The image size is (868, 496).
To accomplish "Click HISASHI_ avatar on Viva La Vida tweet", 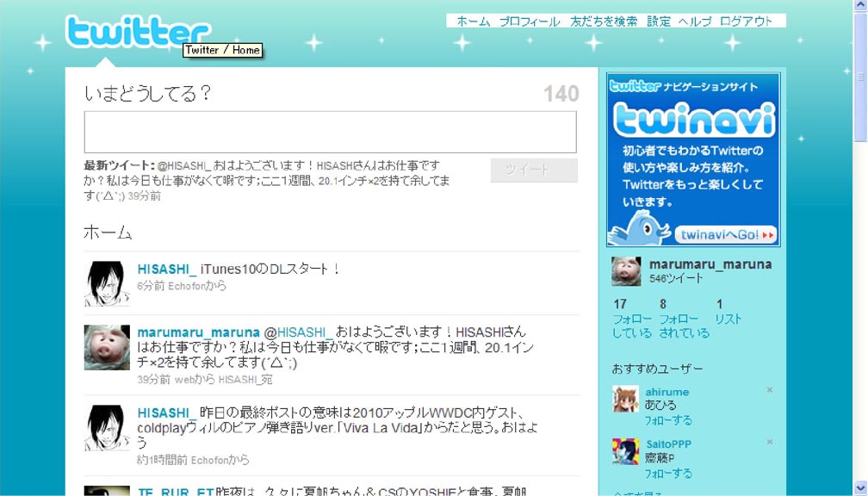I will click(x=107, y=427).
